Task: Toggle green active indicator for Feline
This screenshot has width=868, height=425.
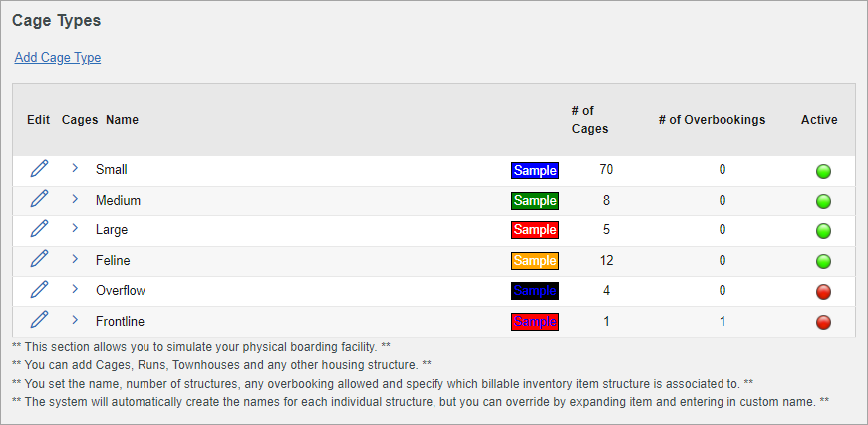Action: point(823,261)
